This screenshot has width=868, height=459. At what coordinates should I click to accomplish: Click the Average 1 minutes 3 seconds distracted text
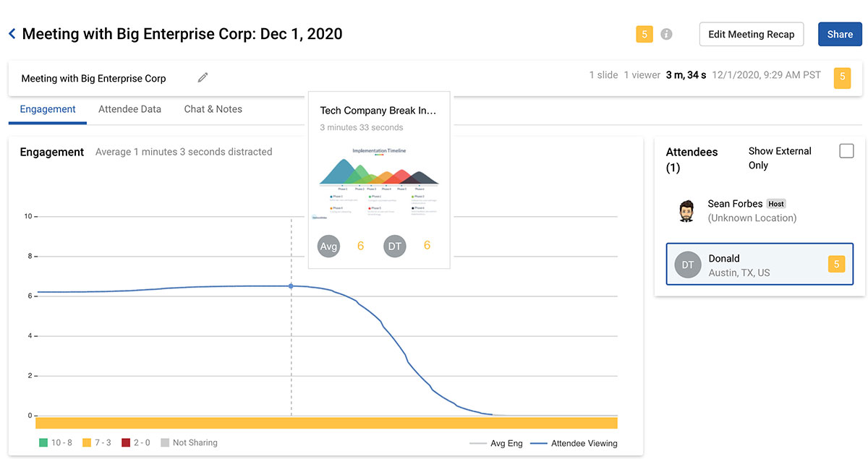184,152
